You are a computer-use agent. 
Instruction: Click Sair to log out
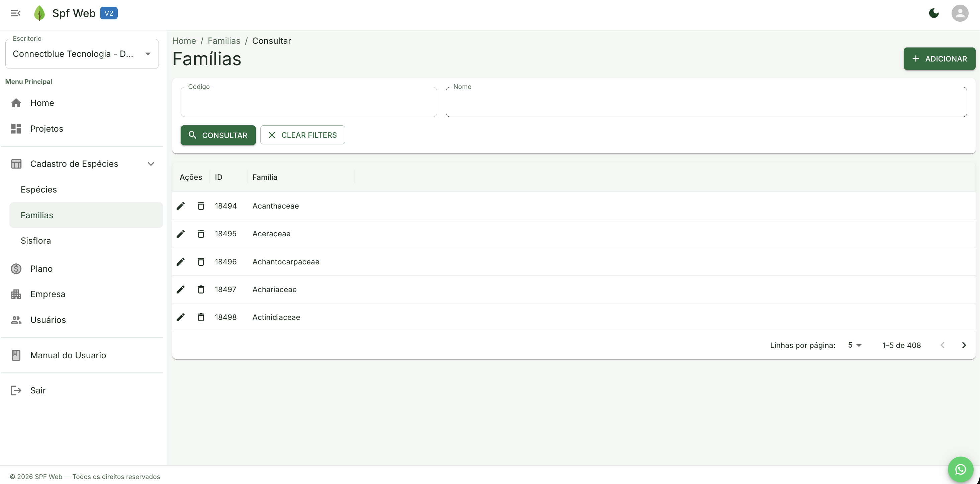82,390
